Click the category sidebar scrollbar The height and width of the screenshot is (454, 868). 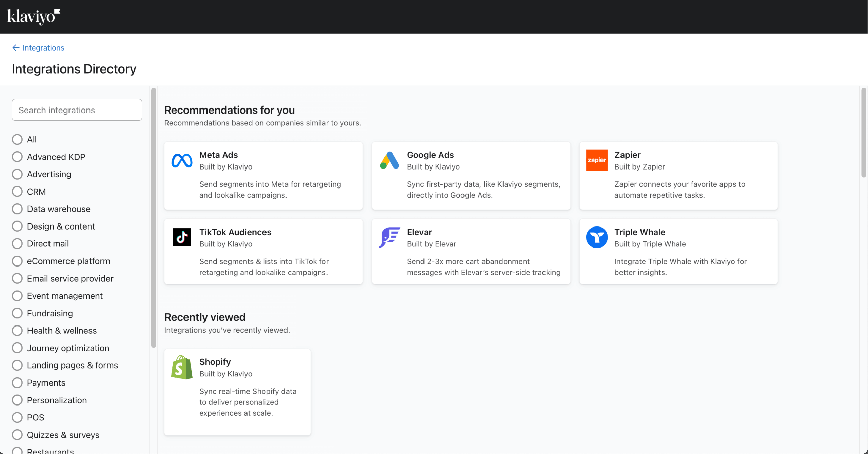pos(153,218)
